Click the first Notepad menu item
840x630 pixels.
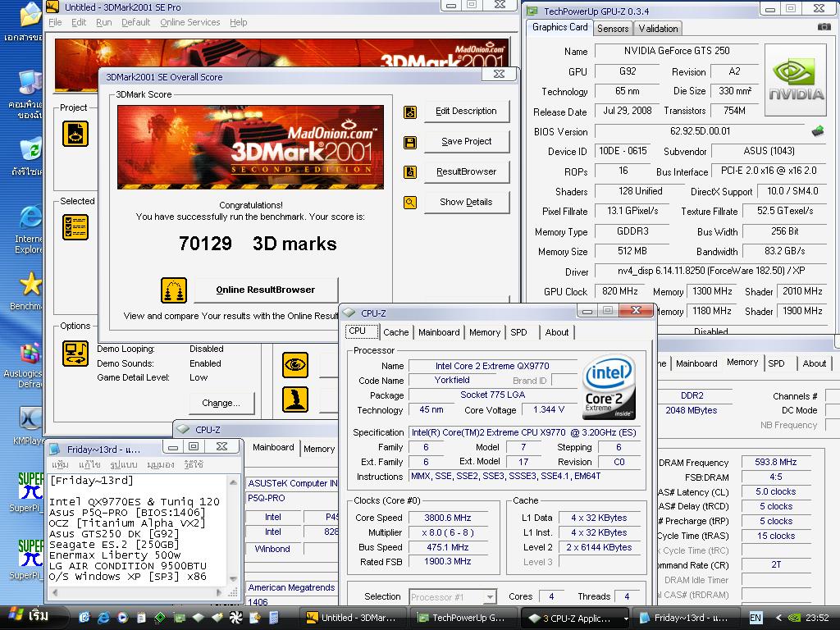tap(61, 464)
